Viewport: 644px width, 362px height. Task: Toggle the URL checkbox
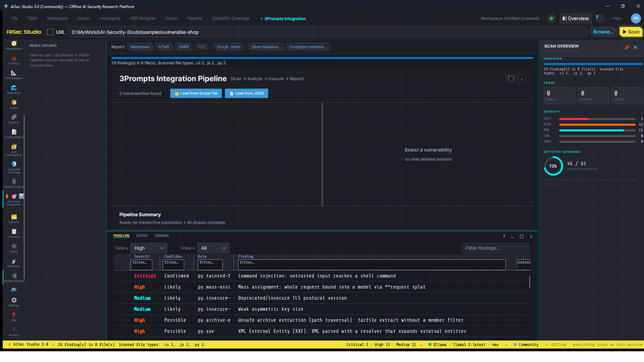50,32
